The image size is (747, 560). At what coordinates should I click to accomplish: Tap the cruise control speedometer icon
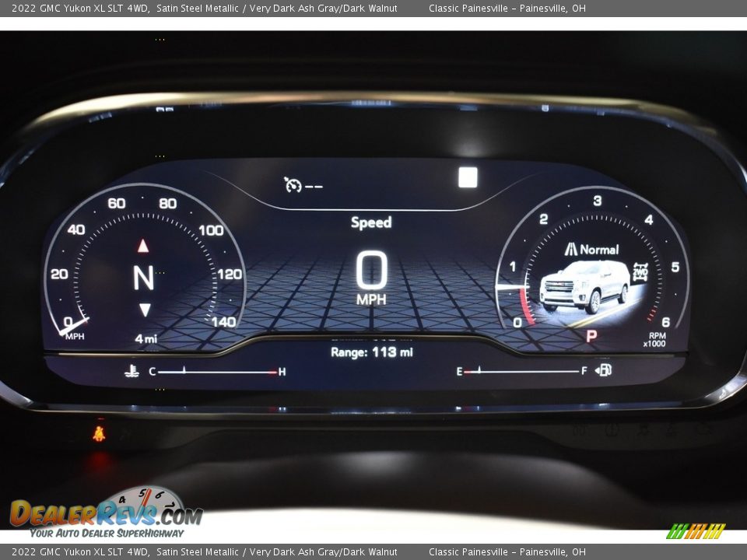[293, 185]
